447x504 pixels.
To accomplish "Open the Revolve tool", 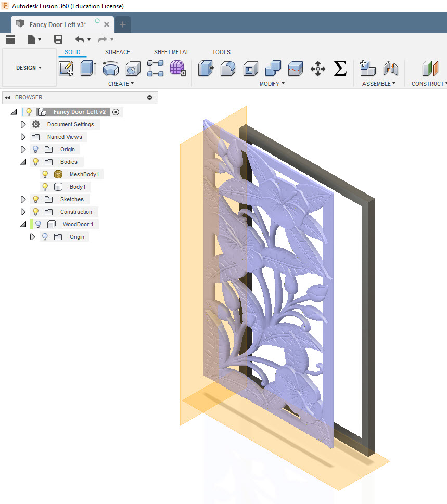I will click(x=110, y=68).
